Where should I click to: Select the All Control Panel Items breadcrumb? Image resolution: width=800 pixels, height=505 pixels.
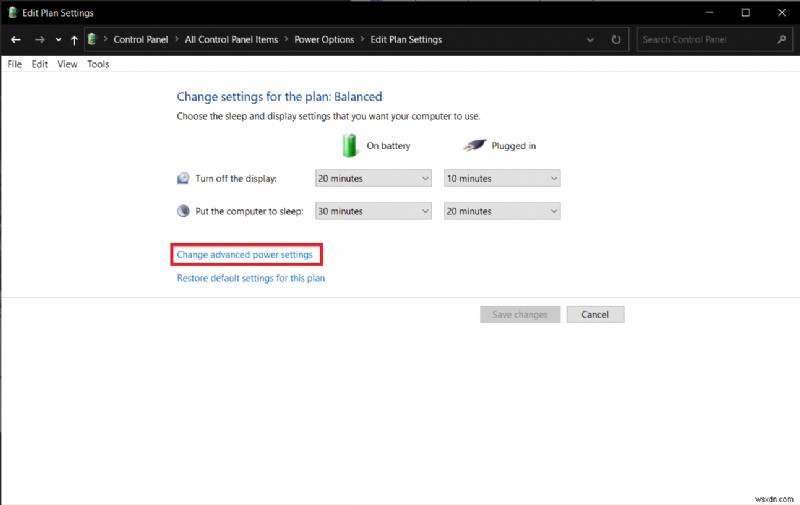click(231, 40)
